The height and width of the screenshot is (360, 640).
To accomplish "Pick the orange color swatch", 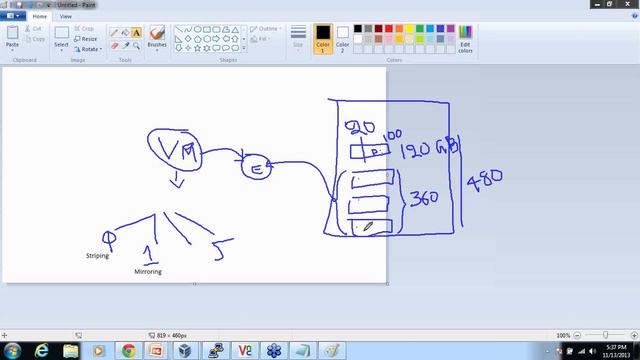I will click(x=399, y=29).
